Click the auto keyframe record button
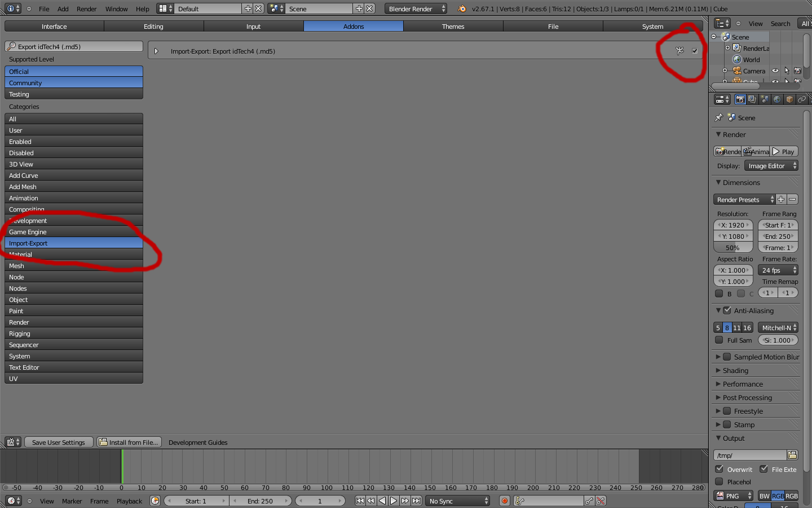This screenshot has width=812, height=508. click(x=505, y=501)
